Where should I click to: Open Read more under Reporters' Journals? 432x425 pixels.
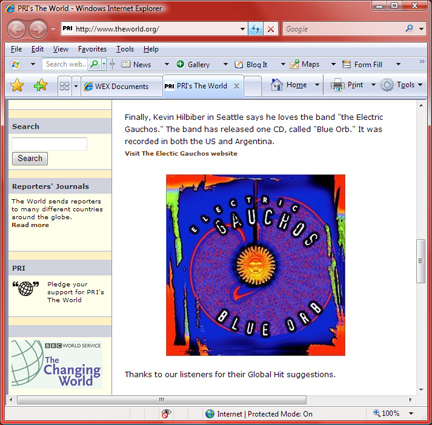pos(30,225)
